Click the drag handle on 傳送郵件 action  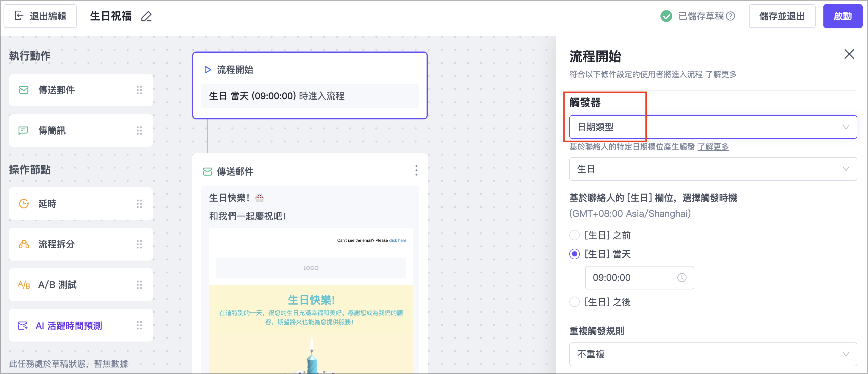click(139, 90)
